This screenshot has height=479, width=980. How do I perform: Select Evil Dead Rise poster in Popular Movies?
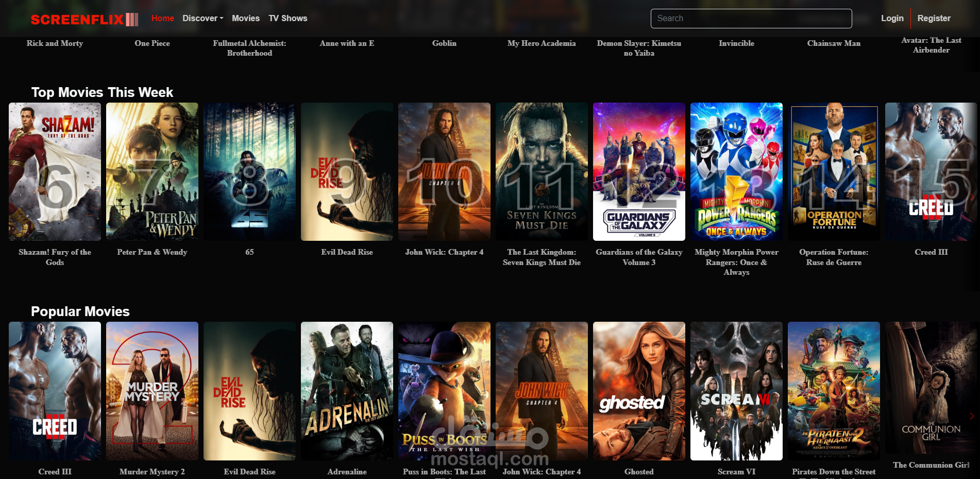pos(249,391)
